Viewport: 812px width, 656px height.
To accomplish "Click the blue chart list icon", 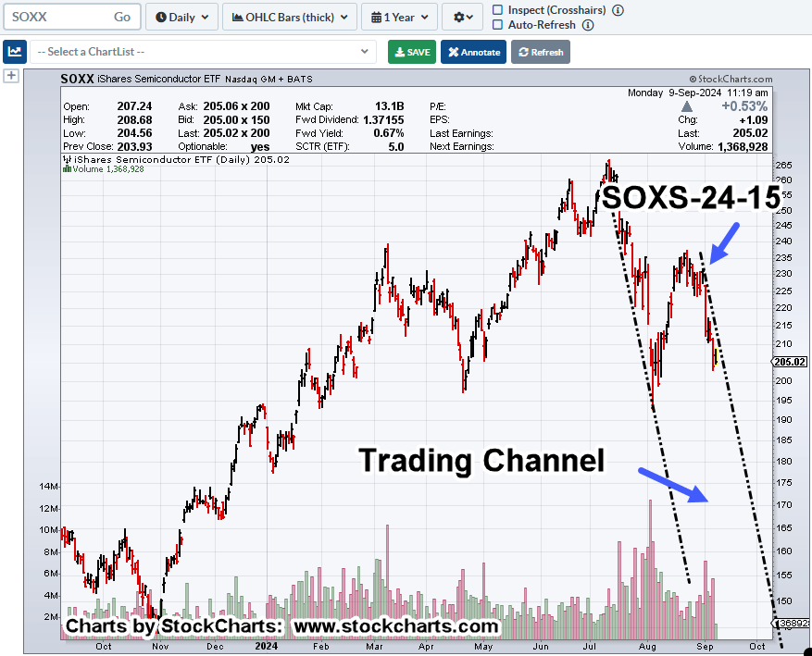I will tap(14, 52).
